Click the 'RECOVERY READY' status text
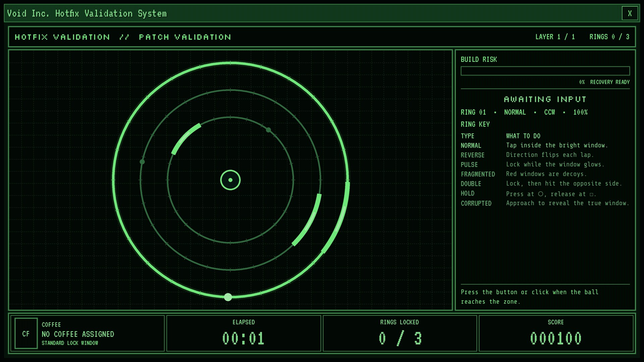This screenshot has height=362, width=644. [x=610, y=82]
